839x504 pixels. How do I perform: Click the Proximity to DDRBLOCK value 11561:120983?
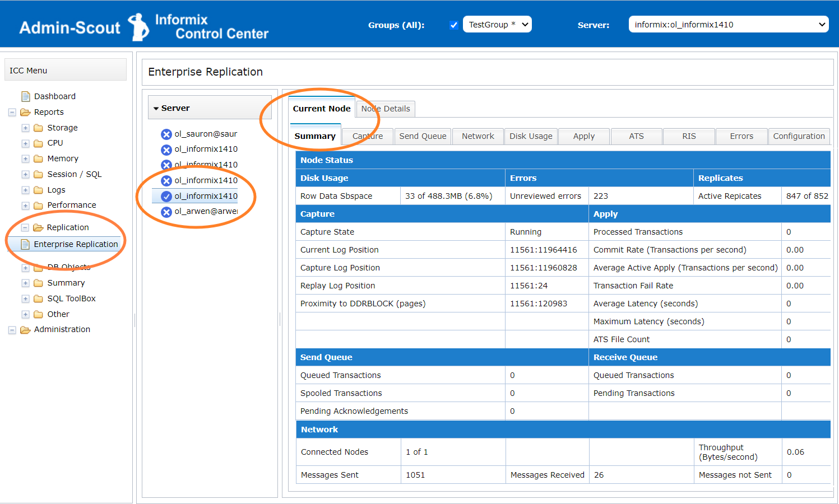539,304
